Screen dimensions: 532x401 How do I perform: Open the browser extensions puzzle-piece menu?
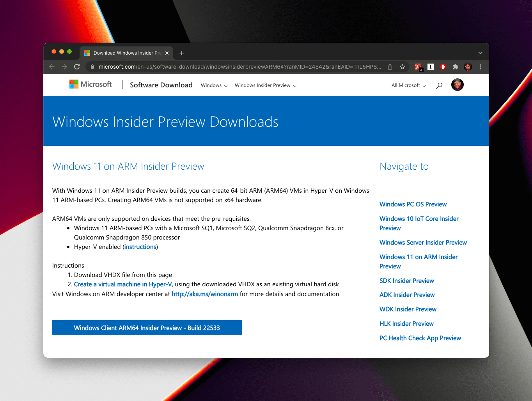click(455, 67)
